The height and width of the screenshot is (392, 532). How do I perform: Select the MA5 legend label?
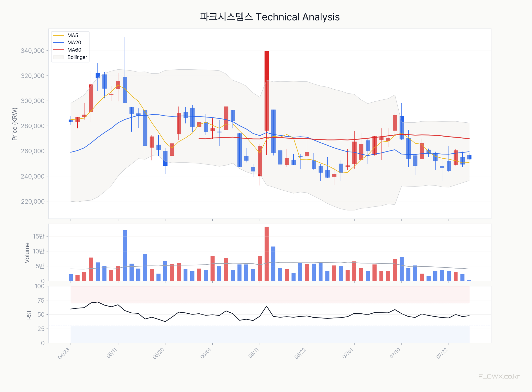point(73,35)
